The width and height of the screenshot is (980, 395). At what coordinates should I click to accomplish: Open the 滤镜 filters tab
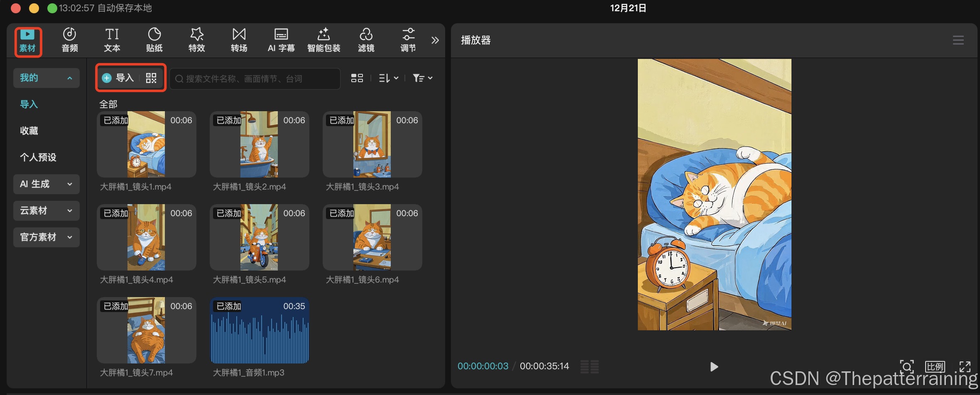click(x=366, y=40)
